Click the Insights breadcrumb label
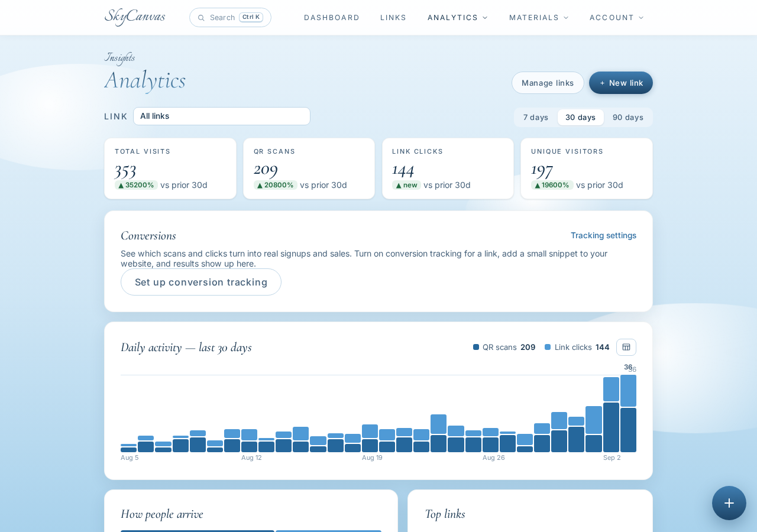Image resolution: width=757 pixels, height=532 pixels. pos(119,57)
